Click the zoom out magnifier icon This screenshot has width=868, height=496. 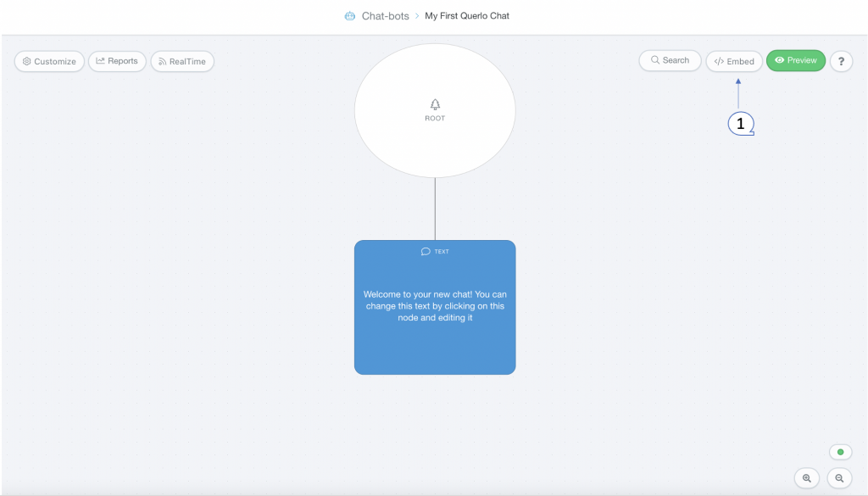coord(840,478)
